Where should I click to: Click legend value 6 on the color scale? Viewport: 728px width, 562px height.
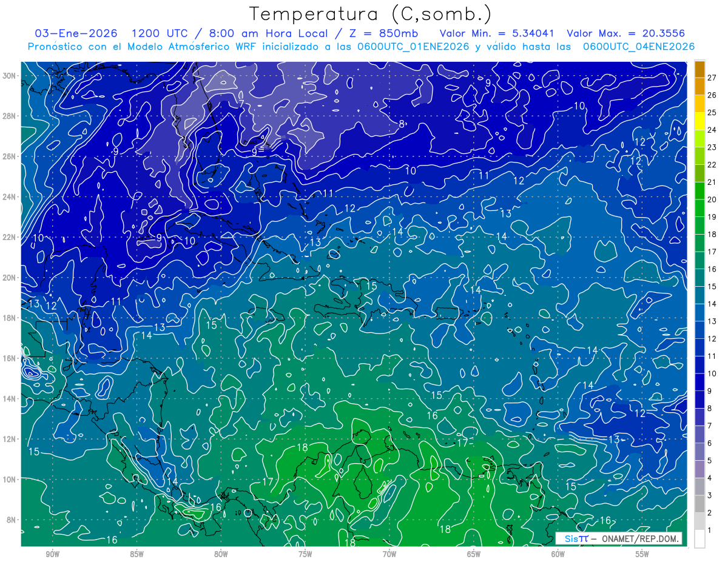[x=710, y=443]
